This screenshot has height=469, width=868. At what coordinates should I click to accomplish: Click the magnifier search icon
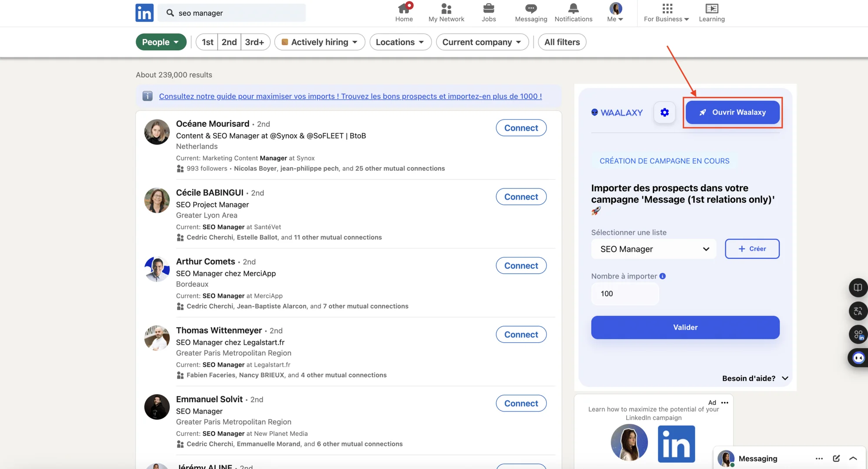tap(170, 13)
